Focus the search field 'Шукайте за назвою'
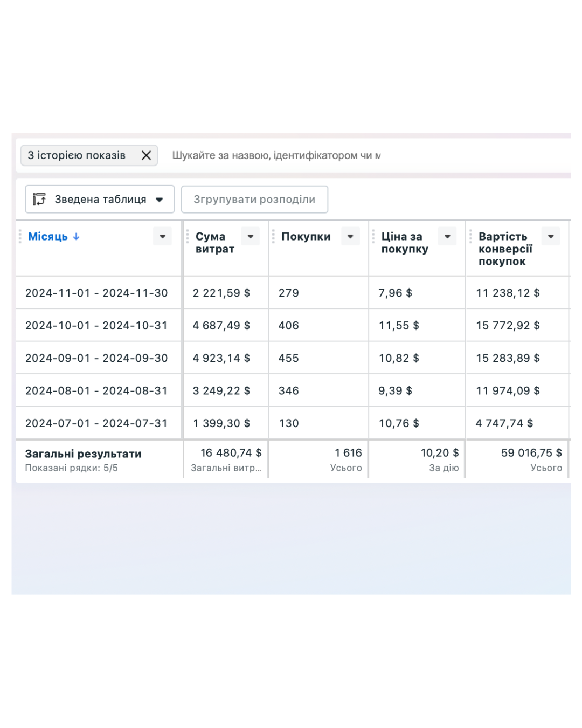Screen dimensions: 582x728 276,155
